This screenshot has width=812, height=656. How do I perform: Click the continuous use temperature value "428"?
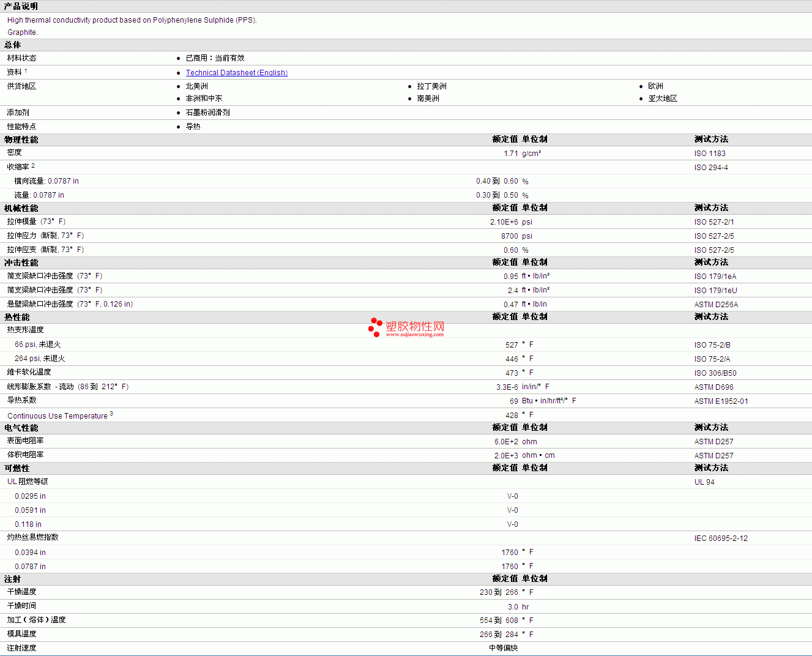(x=512, y=416)
